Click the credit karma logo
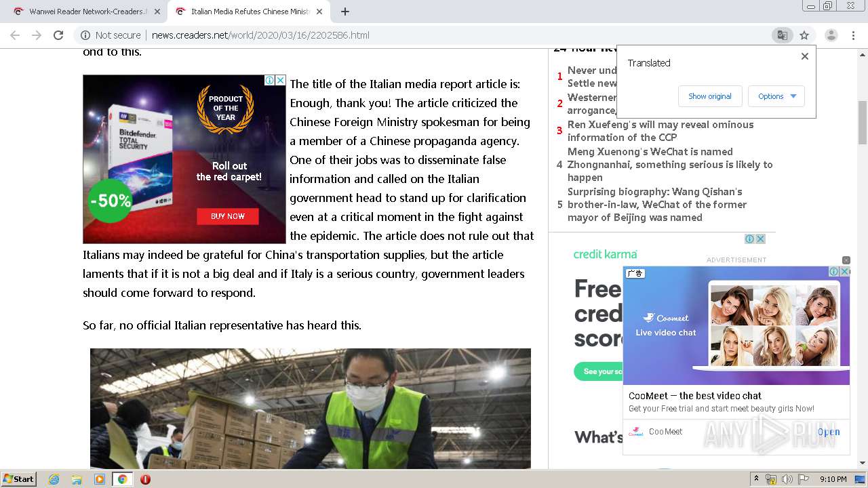This screenshot has height=488, width=868. (x=605, y=254)
